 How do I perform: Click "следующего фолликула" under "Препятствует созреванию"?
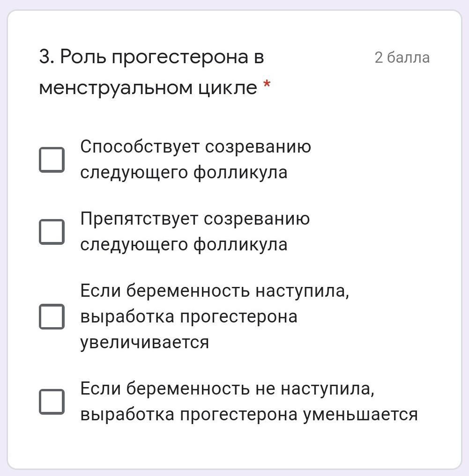pyautogui.click(x=184, y=245)
